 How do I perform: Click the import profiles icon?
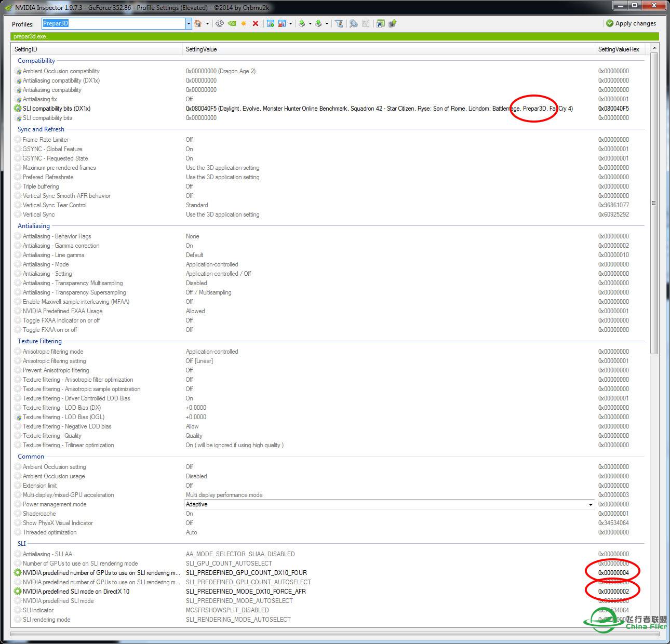point(318,23)
